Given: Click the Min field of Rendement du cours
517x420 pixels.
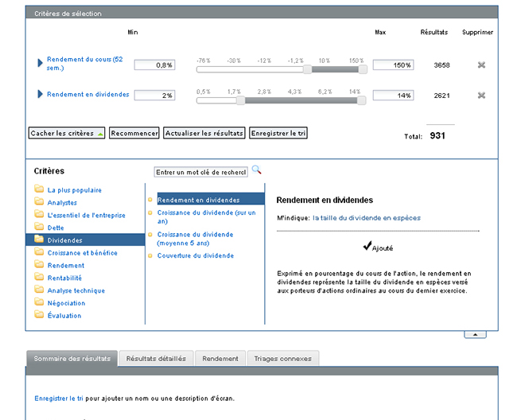Looking at the screenshot, I should [x=154, y=65].
